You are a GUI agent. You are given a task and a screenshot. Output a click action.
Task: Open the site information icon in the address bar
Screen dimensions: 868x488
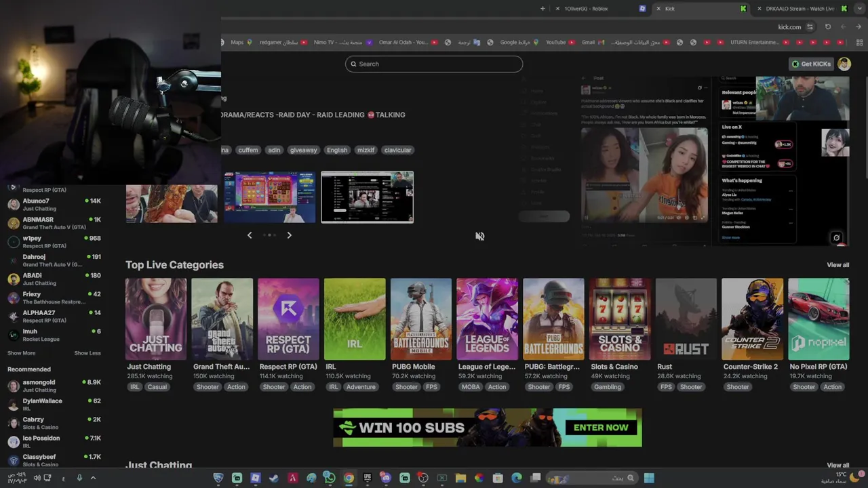(810, 27)
